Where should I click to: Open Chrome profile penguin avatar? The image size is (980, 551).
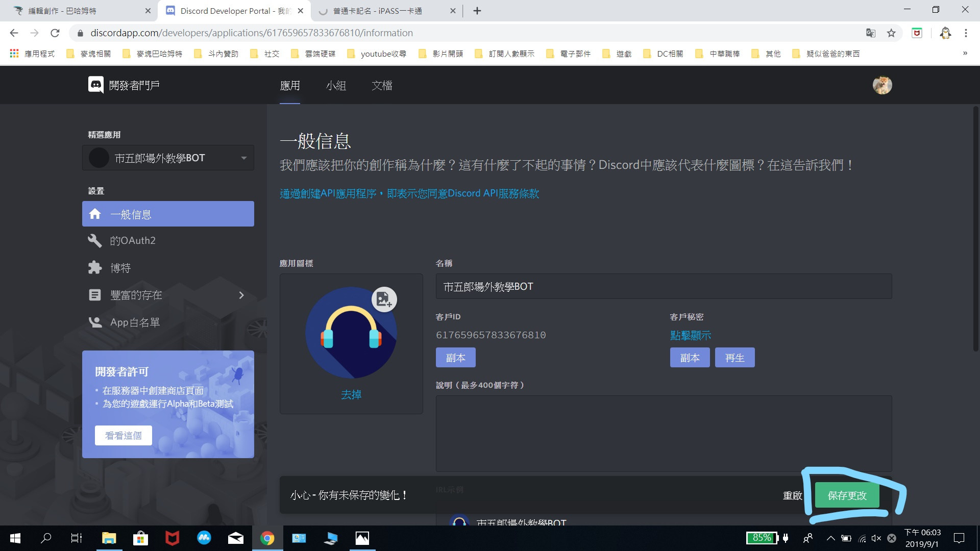coord(945,33)
